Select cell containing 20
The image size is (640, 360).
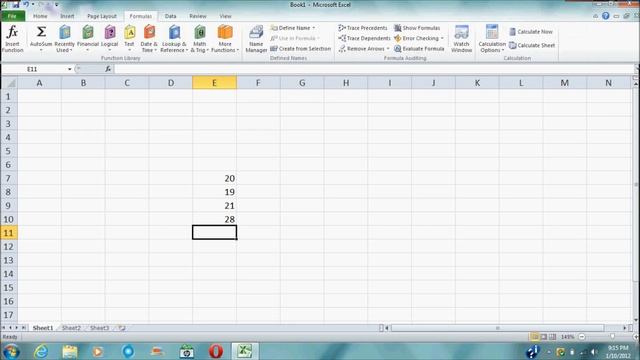click(x=214, y=178)
